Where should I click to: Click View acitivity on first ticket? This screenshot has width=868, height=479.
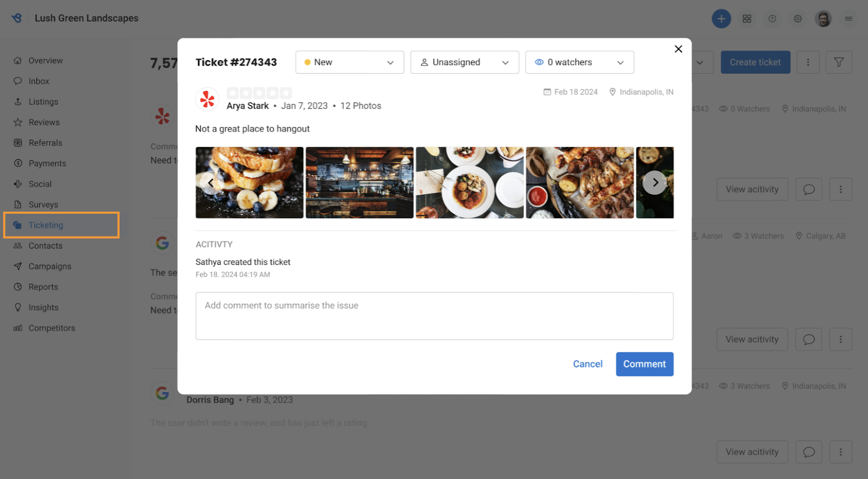tap(752, 189)
